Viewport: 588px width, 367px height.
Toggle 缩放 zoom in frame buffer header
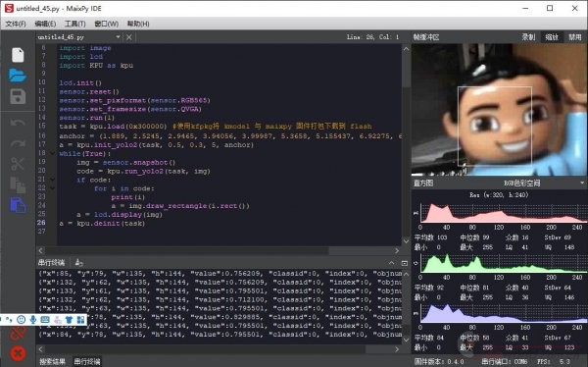pos(552,37)
